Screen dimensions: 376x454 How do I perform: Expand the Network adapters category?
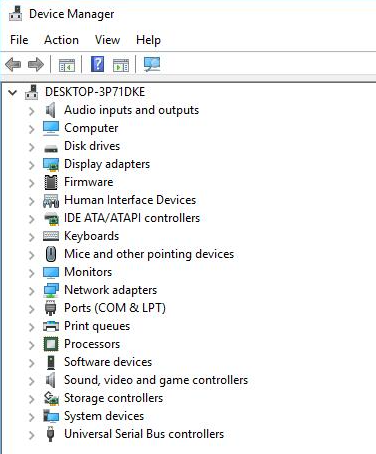coord(32,291)
